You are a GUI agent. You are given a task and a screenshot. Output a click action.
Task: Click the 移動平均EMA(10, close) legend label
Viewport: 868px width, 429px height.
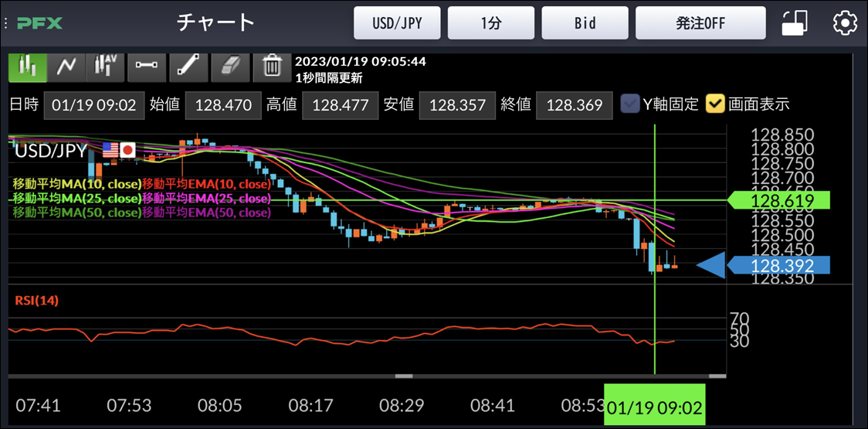coord(206,184)
